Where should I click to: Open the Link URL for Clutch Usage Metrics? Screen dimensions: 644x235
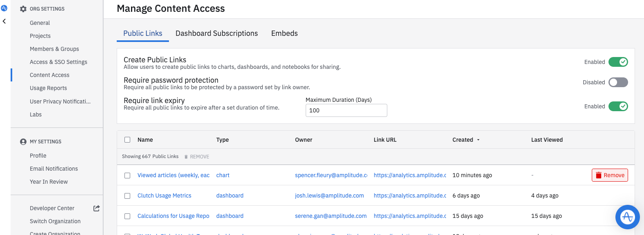tap(410, 195)
